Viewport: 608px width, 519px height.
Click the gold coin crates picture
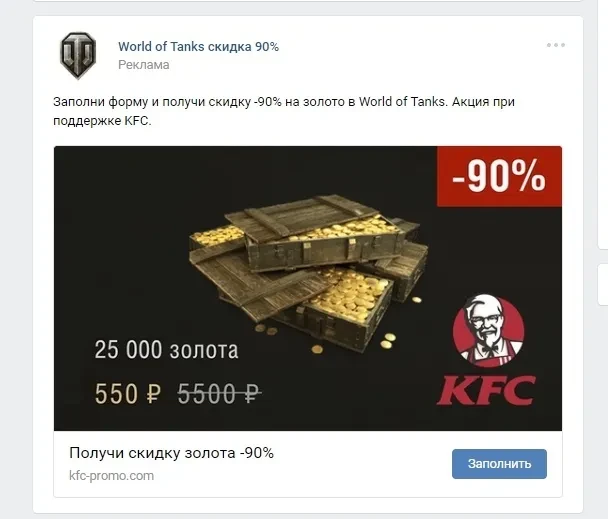(x=308, y=273)
